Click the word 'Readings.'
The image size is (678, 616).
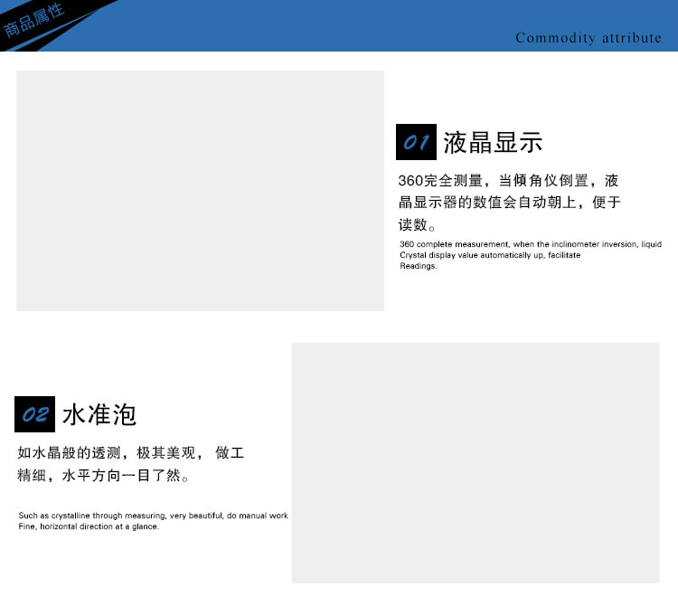coord(419,266)
